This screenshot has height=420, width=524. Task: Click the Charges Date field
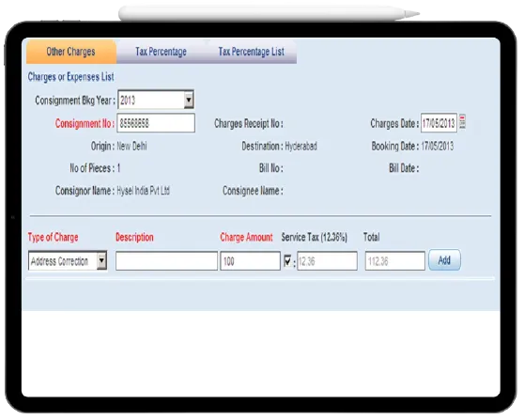click(439, 123)
